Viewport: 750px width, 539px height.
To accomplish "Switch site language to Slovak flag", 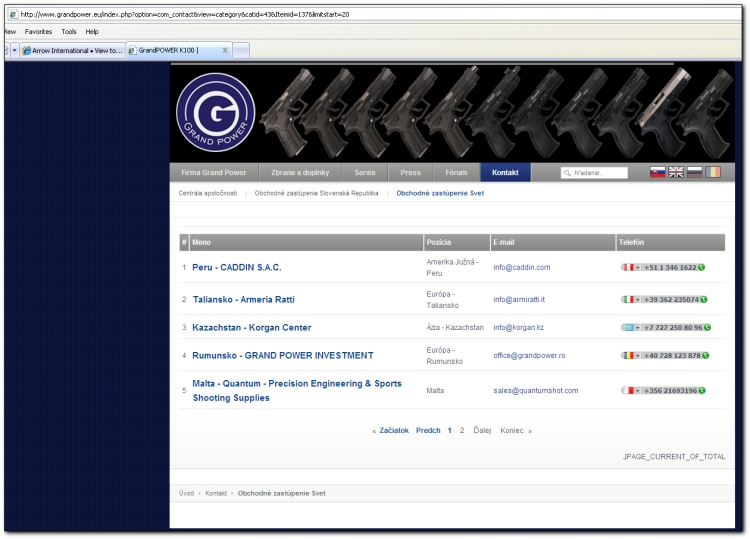I will (x=658, y=173).
